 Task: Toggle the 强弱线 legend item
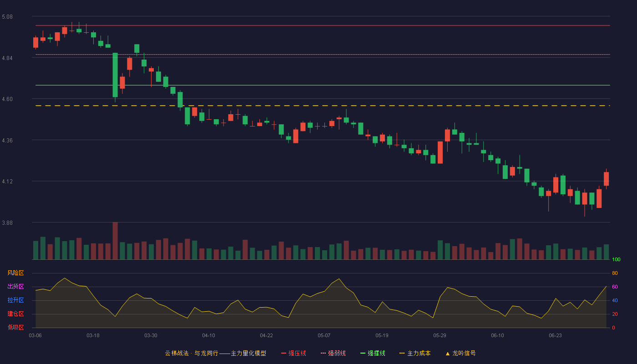[x=333, y=353]
